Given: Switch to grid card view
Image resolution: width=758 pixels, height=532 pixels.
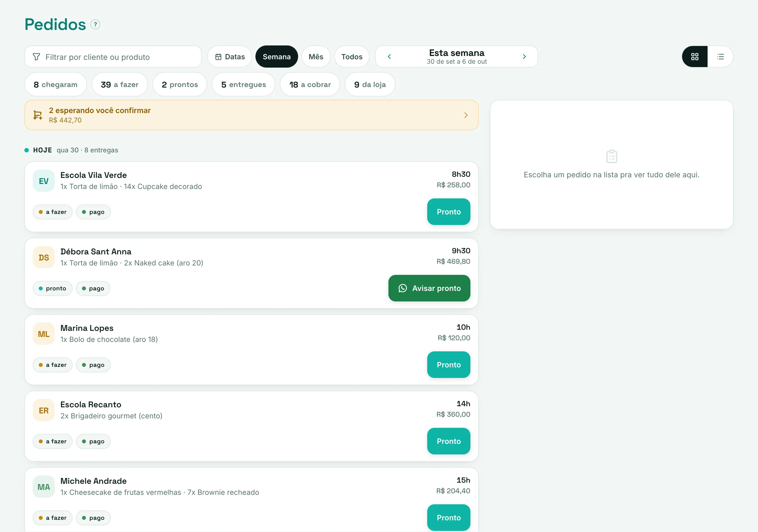Looking at the screenshot, I should [695, 57].
